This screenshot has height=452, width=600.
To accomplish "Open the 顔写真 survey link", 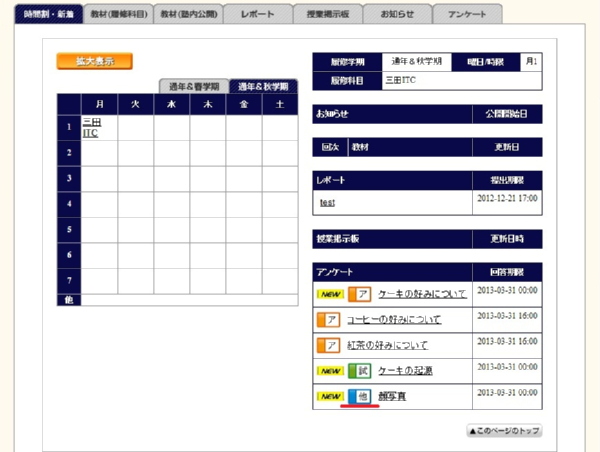I will coord(392,397).
